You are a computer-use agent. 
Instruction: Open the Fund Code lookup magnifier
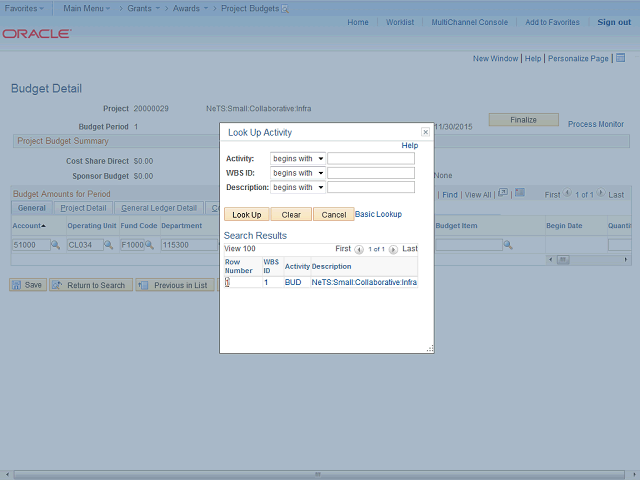151,245
